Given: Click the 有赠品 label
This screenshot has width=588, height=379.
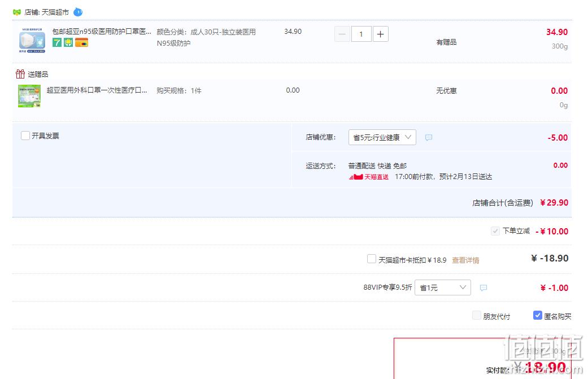Looking at the screenshot, I should pyautogui.click(x=446, y=42).
